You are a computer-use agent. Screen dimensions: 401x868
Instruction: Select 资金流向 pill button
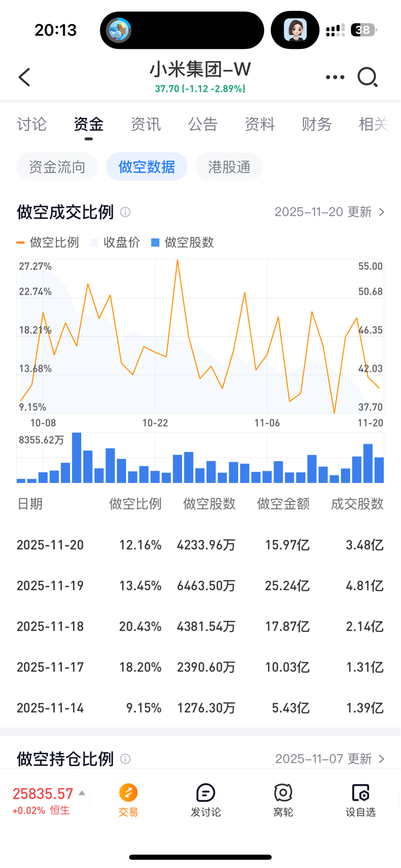click(x=57, y=167)
